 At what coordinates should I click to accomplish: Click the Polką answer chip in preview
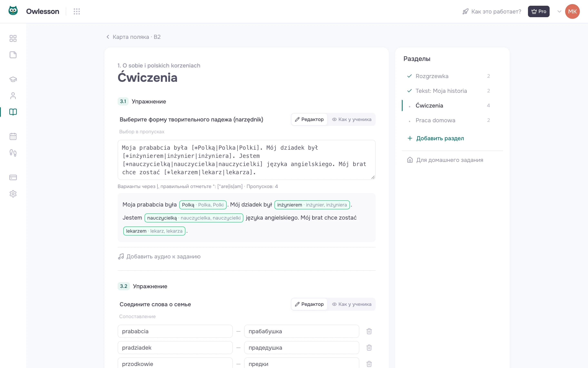point(203,205)
